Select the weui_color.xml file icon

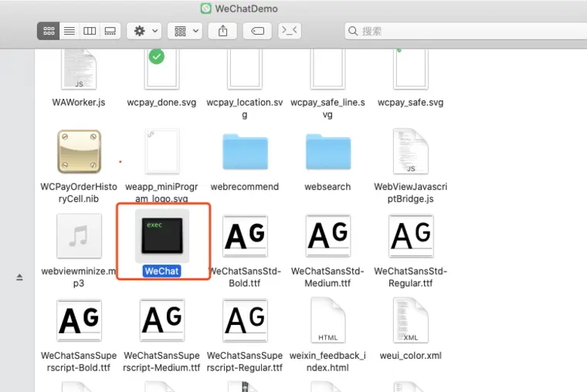[x=411, y=320]
